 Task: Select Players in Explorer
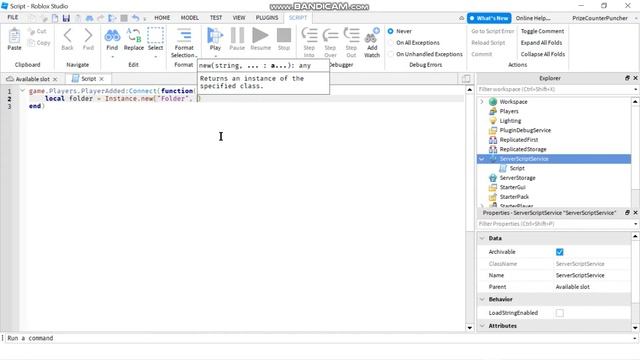point(509,111)
